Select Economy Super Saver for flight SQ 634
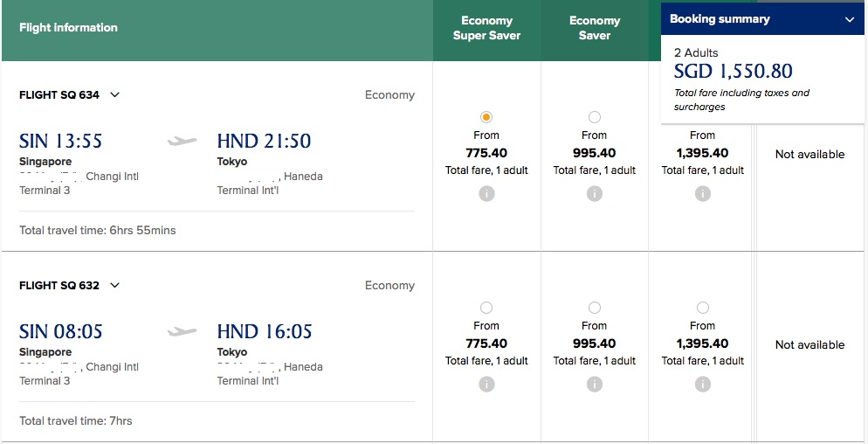 (486, 117)
